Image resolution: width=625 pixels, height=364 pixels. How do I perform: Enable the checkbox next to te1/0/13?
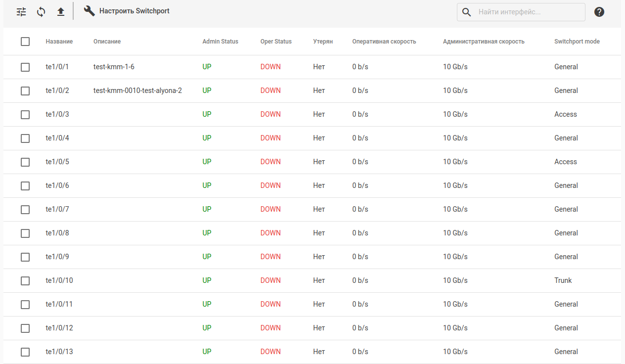click(x=25, y=352)
